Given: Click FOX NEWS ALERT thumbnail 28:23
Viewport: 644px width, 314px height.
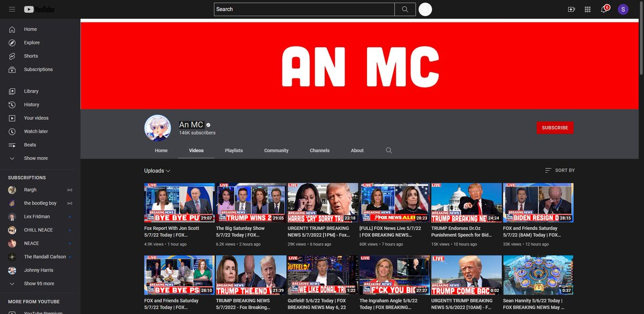Looking at the screenshot, I should coord(394,203).
